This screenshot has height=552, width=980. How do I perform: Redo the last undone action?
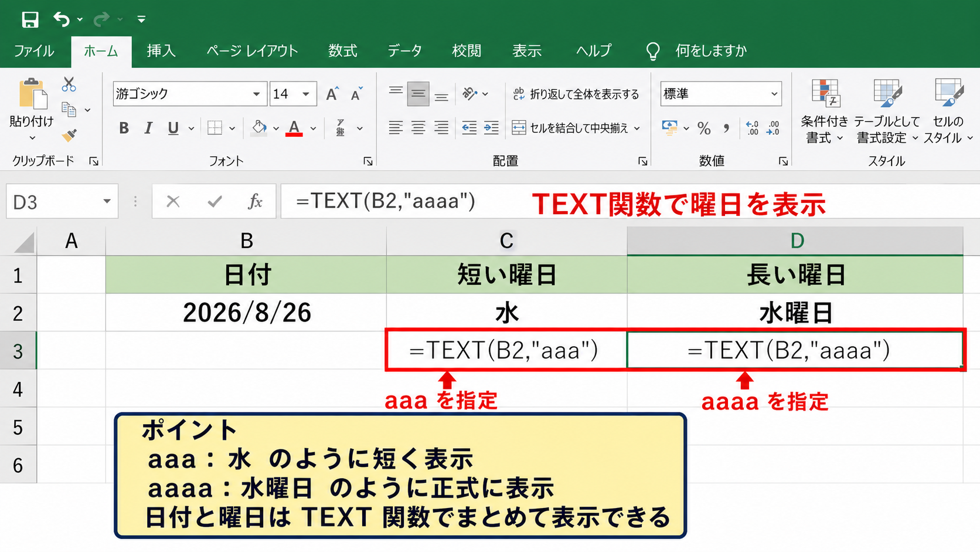tap(101, 19)
